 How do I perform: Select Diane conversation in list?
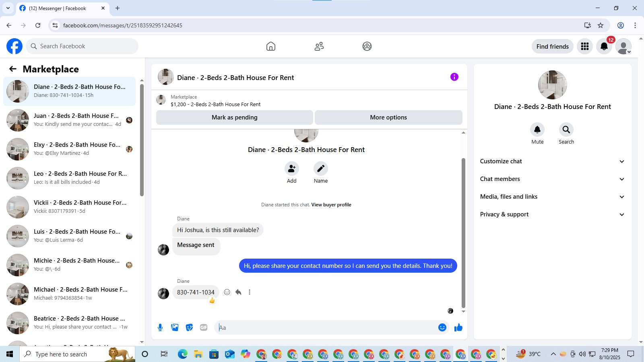click(69, 91)
